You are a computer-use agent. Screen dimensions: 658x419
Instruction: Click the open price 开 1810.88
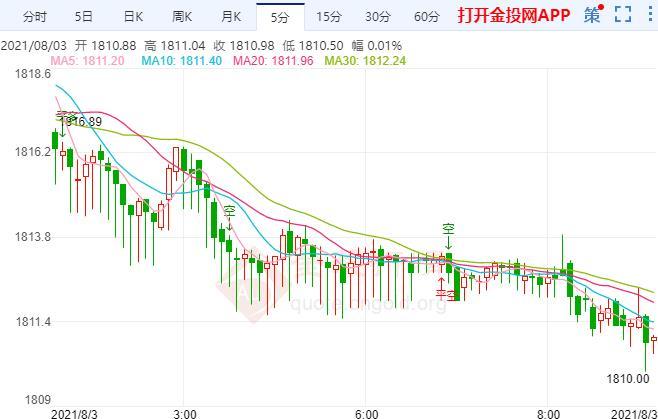tap(106, 45)
